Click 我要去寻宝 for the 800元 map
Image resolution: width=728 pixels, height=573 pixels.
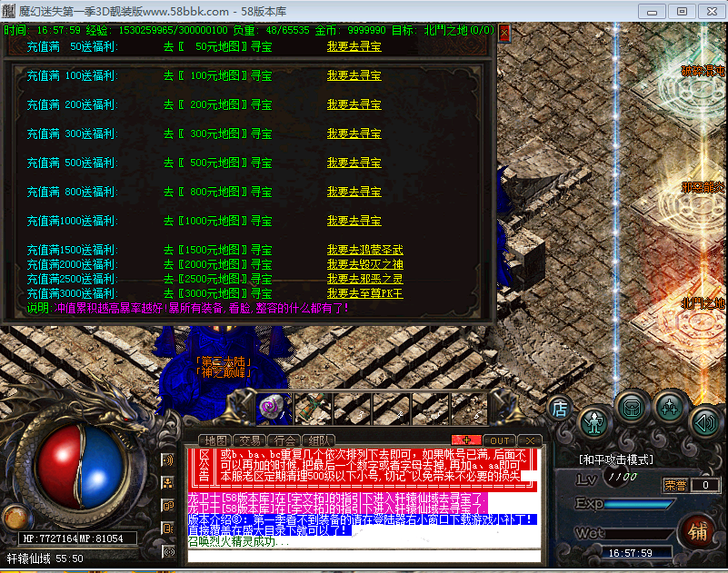354,192
